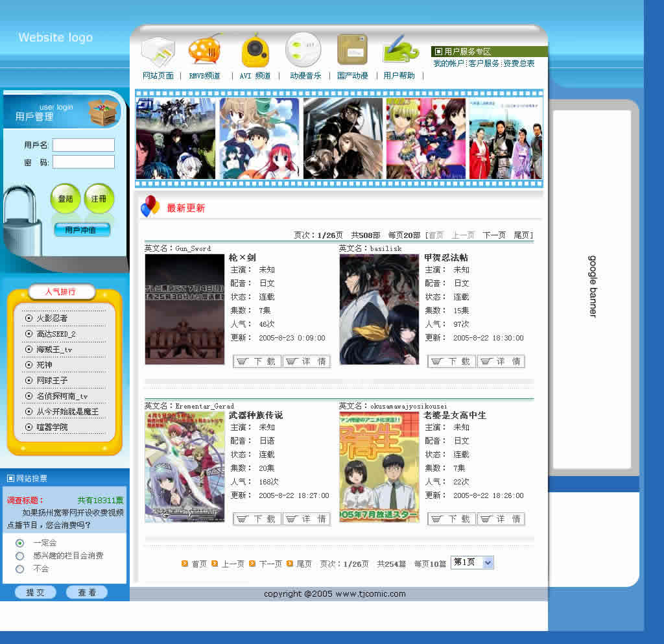Screen dimensions: 664x644
Task: Choose the 不会 radio button
Action: click(x=20, y=569)
